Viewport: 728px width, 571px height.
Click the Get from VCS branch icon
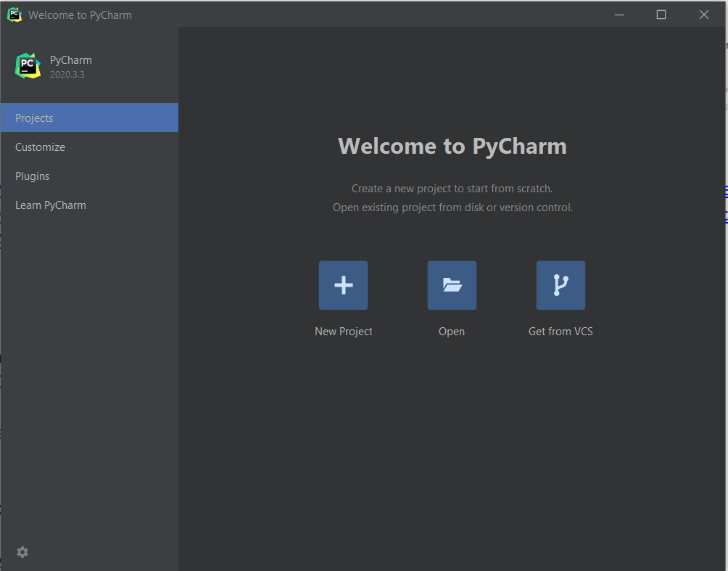click(561, 285)
